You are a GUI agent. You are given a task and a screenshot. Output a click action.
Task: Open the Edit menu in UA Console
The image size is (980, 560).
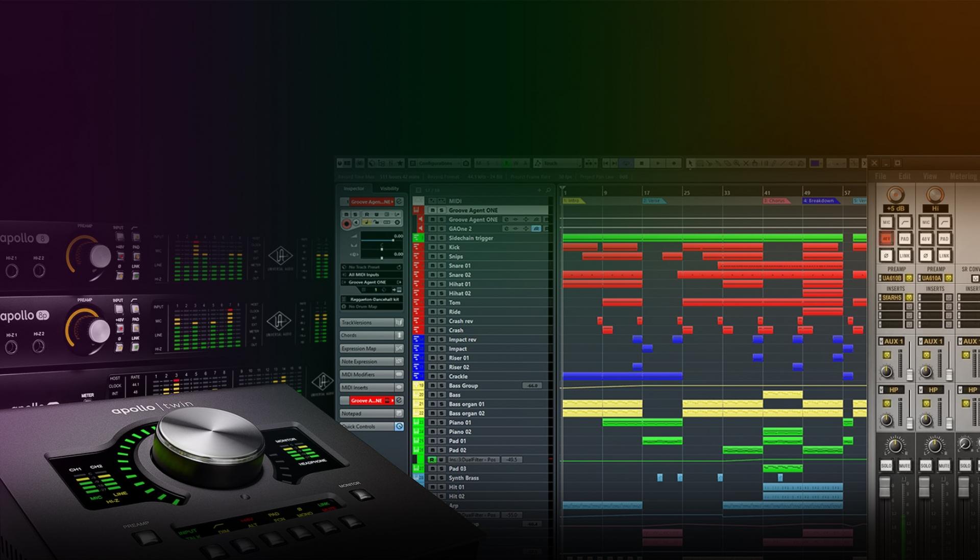click(904, 176)
